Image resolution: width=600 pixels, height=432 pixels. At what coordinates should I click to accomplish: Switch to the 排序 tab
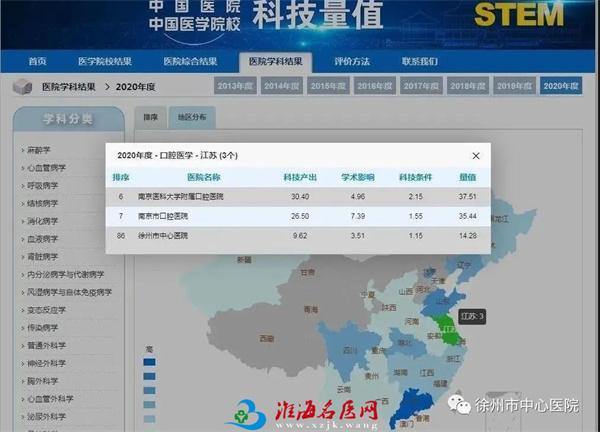(x=150, y=117)
